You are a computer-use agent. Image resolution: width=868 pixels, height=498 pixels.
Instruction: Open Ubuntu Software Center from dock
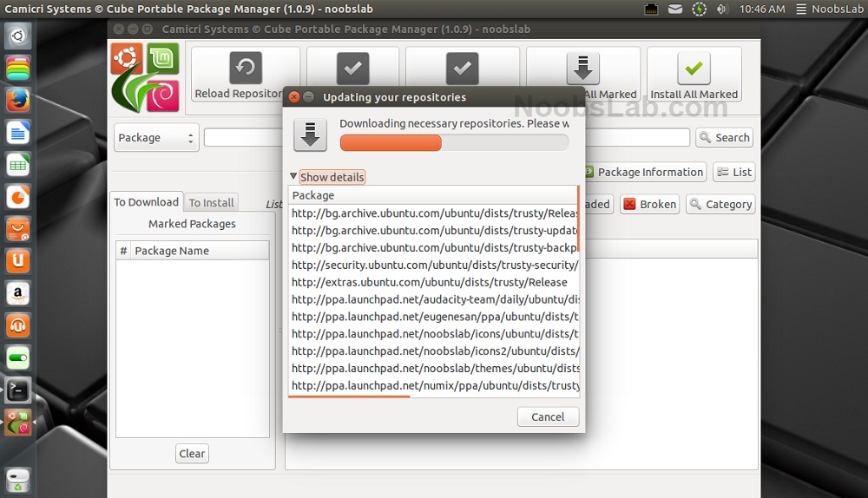pos(17,228)
